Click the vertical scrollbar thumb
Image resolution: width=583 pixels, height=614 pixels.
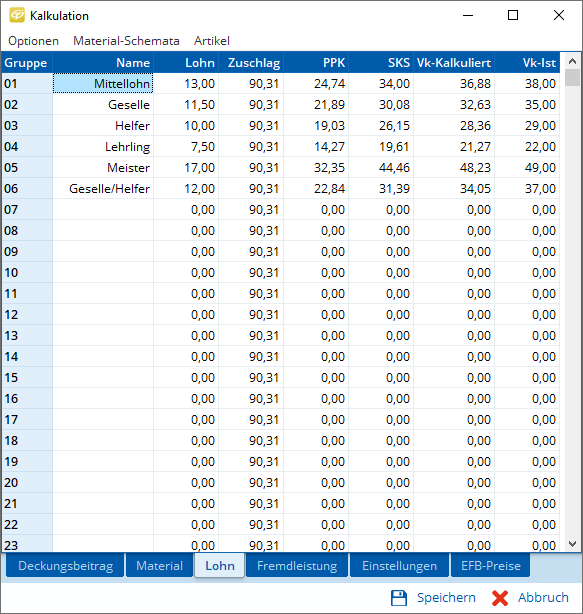(572, 78)
